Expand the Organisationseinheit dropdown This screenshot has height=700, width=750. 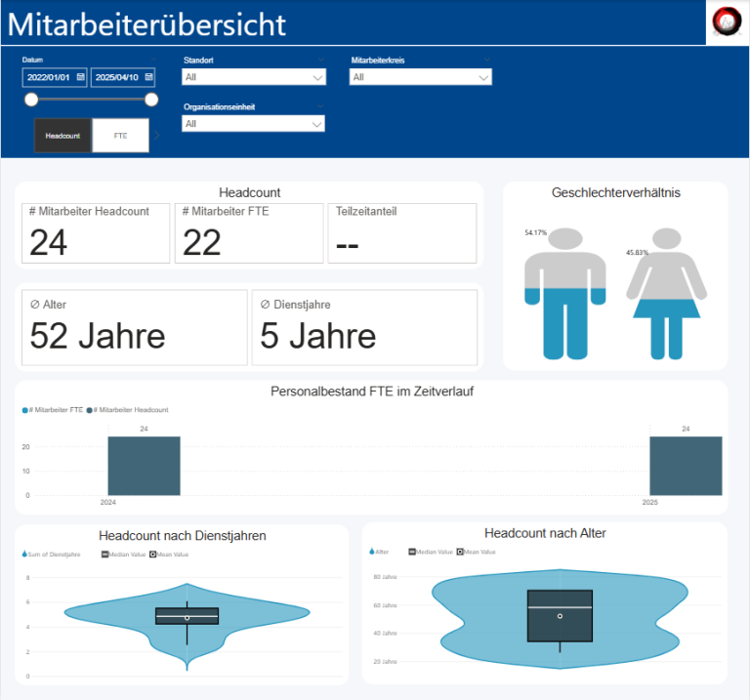click(316, 124)
